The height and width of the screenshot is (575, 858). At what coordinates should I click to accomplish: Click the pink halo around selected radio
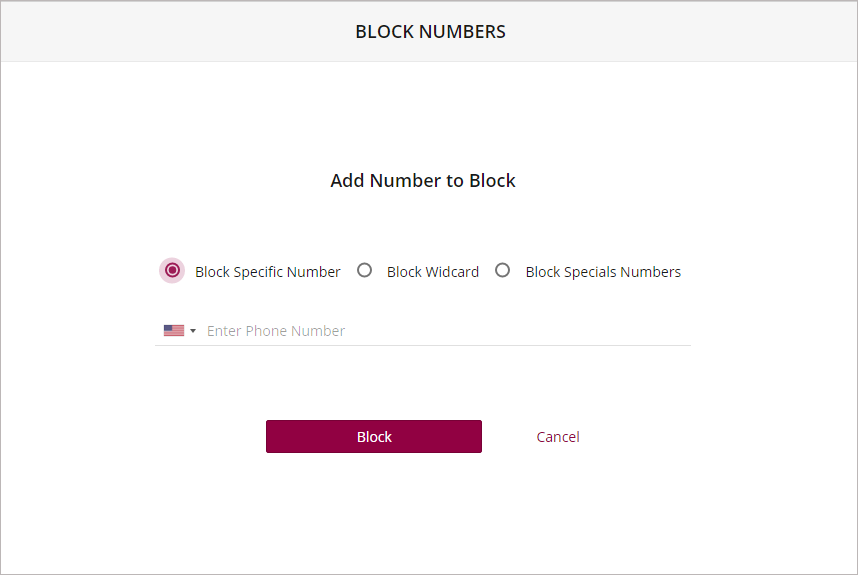click(x=172, y=270)
